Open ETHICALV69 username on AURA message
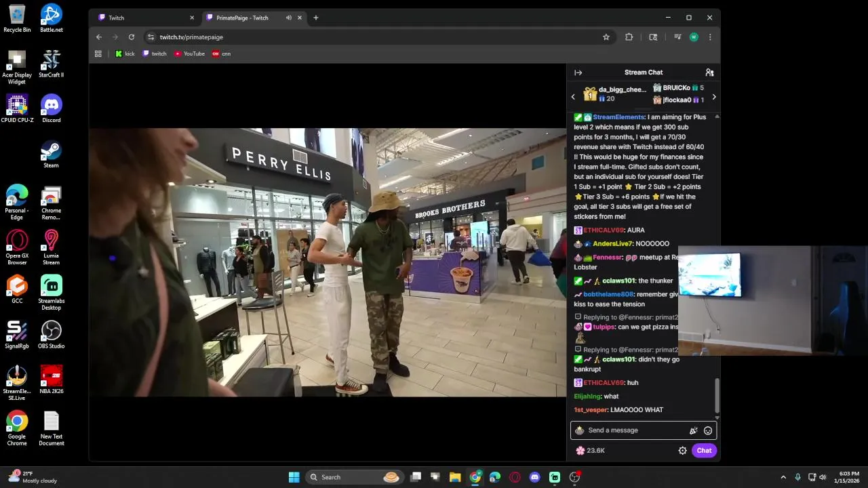The image size is (868, 488). pyautogui.click(x=604, y=230)
